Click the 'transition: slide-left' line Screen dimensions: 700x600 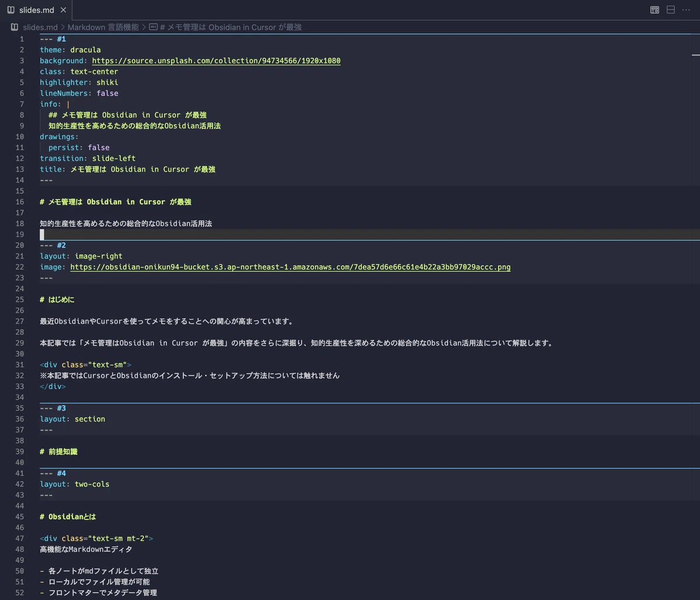(x=87, y=158)
